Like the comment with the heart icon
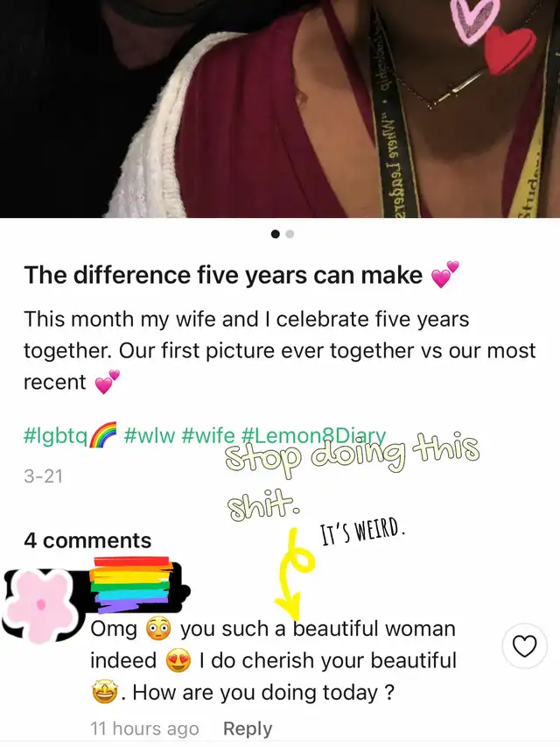Viewport: 560px width, 747px height. click(524, 646)
